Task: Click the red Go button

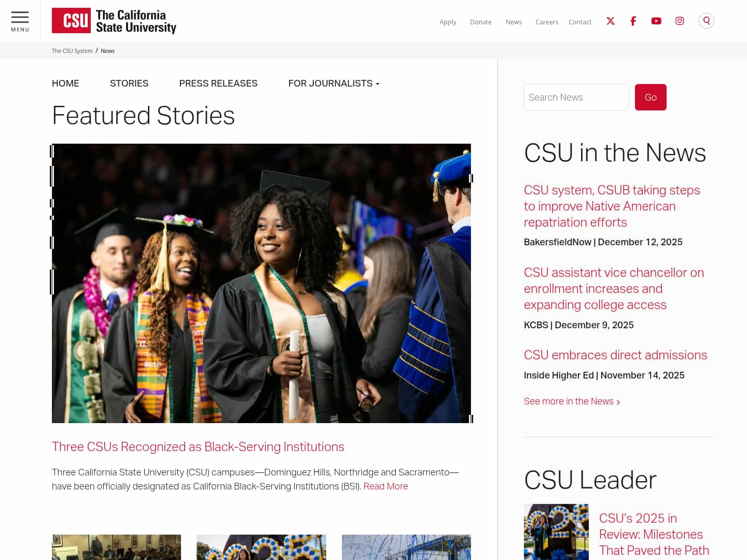Action: click(651, 97)
